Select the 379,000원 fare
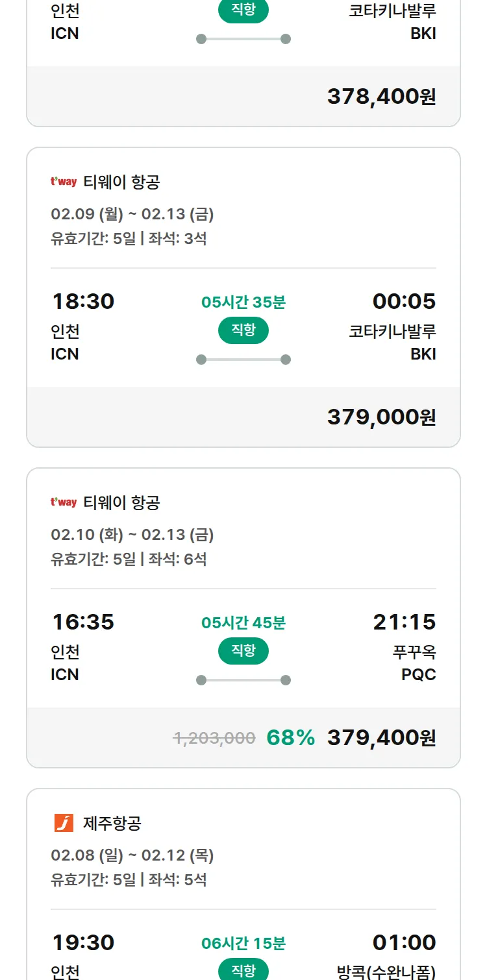 381,417
